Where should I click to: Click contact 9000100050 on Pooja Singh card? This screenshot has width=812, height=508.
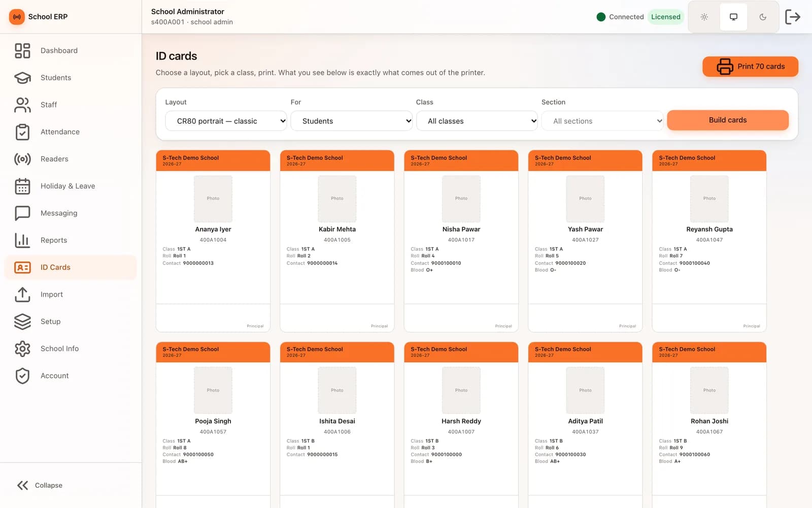(x=198, y=455)
